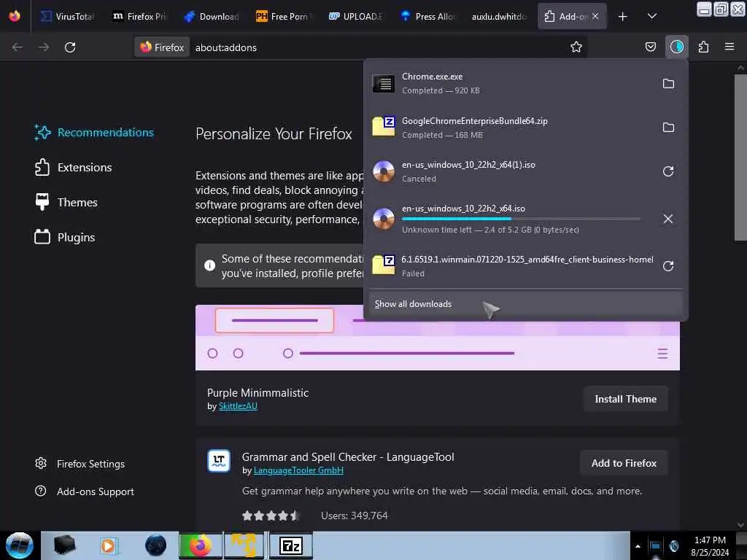Viewport: 747px width, 560px height.
Task: Open the LanguageTooler GmbH author link
Action: pos(298,470)
